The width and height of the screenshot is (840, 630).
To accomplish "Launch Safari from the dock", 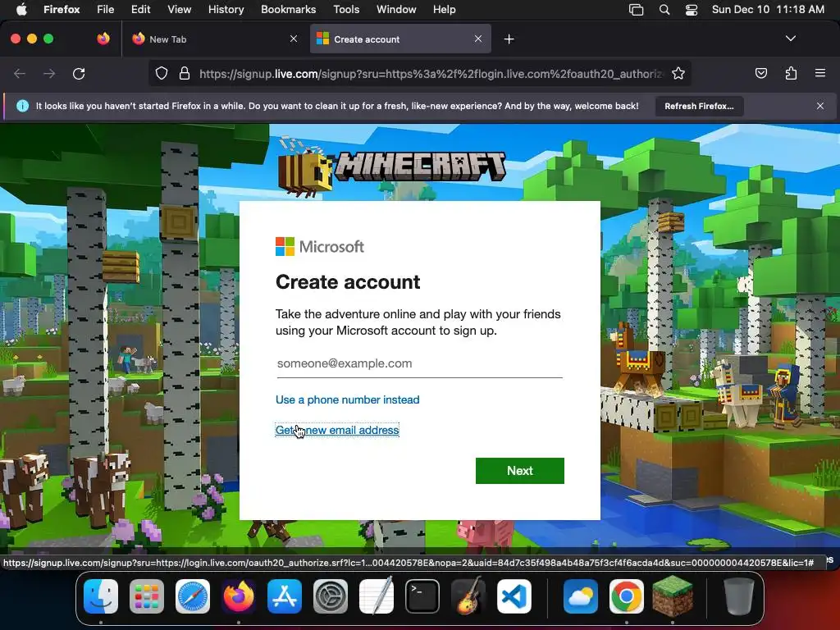I will pos(193,596).
